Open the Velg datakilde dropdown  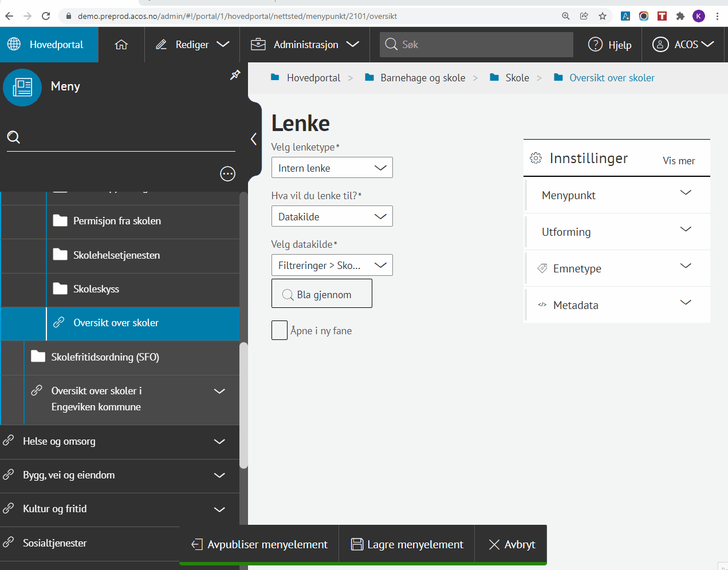pyautogui.click(x=332, y=265)
